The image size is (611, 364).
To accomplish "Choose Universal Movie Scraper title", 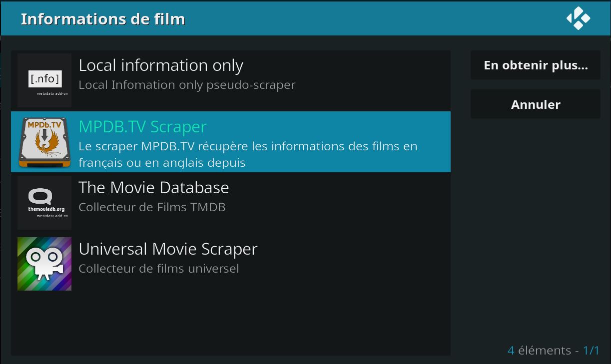I will tap(168, 249).
